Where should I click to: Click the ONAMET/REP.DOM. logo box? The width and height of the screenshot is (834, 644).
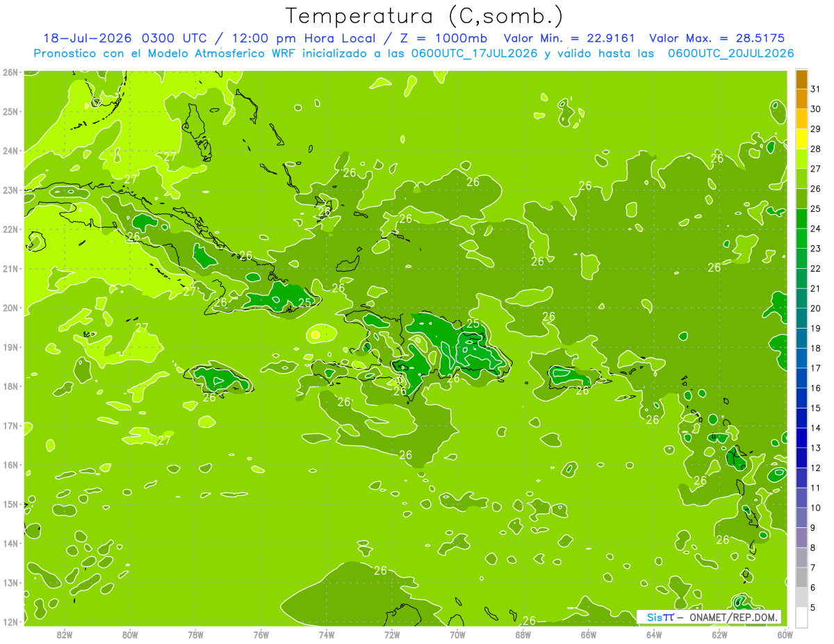click(x=709, y=618)
